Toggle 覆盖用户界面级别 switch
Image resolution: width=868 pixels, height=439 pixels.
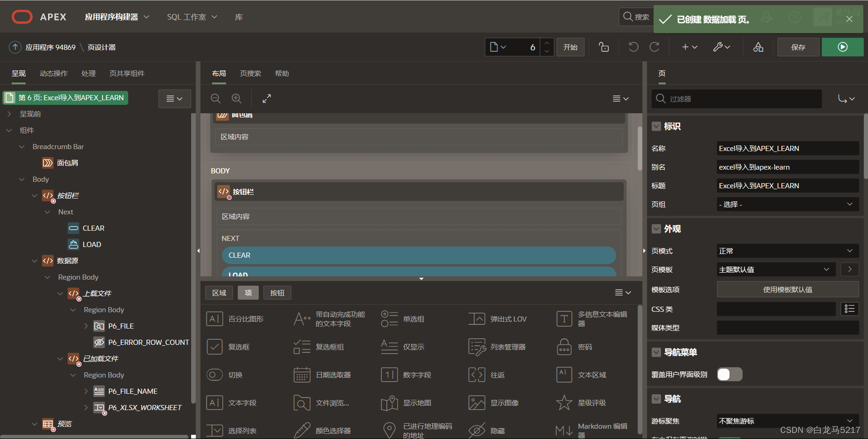tap(730, 374)
